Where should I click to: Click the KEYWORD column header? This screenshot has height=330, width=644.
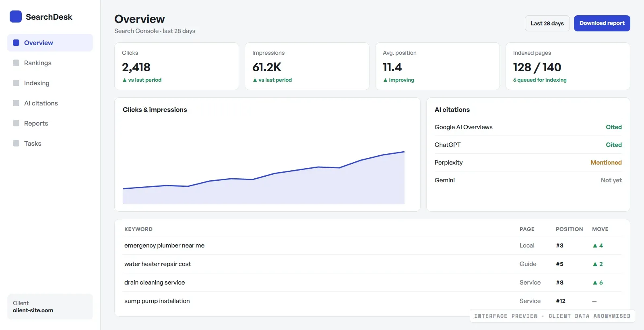(138, 229)
